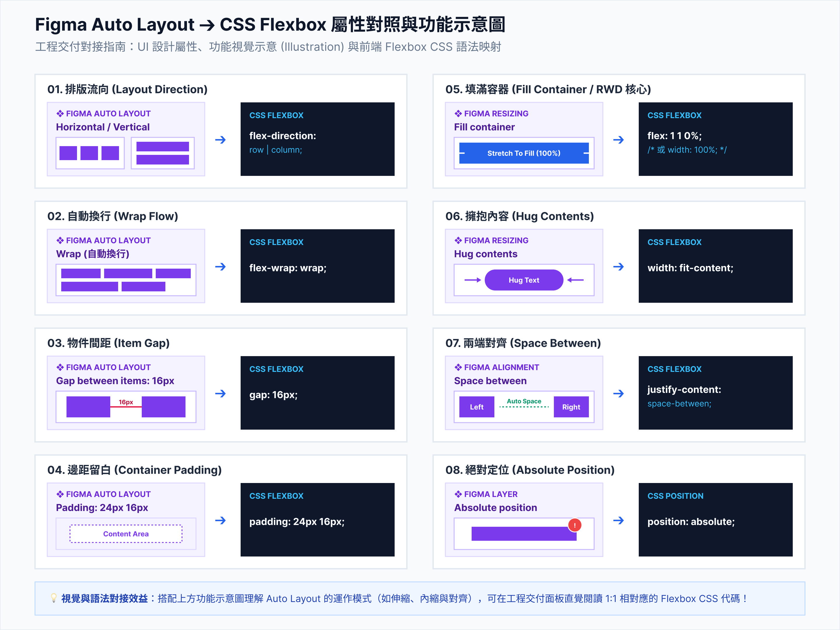The image size is (840, 630).
Task: Click the blue arrow pointing to flex-wrap code
Action: pos(220,267)
